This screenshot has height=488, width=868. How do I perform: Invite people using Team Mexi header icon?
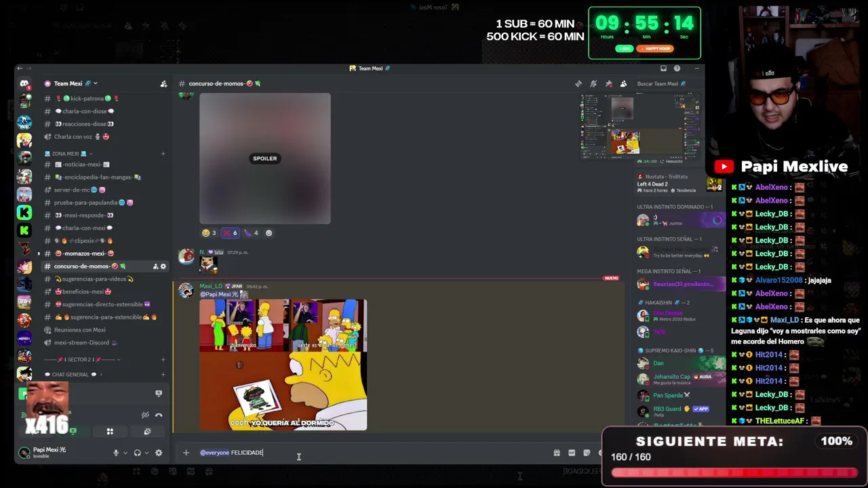tap(163, 84)
